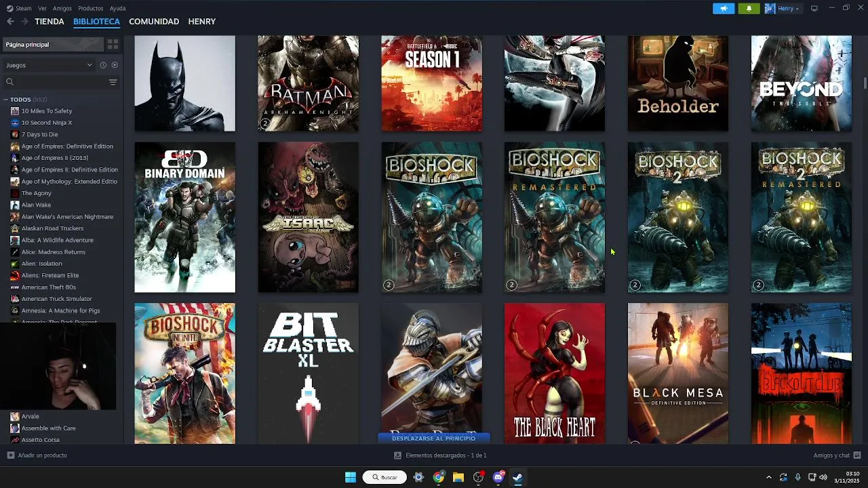868x488 pixels.
Task: Select Alien: Isolation in list
Action: 41,264
